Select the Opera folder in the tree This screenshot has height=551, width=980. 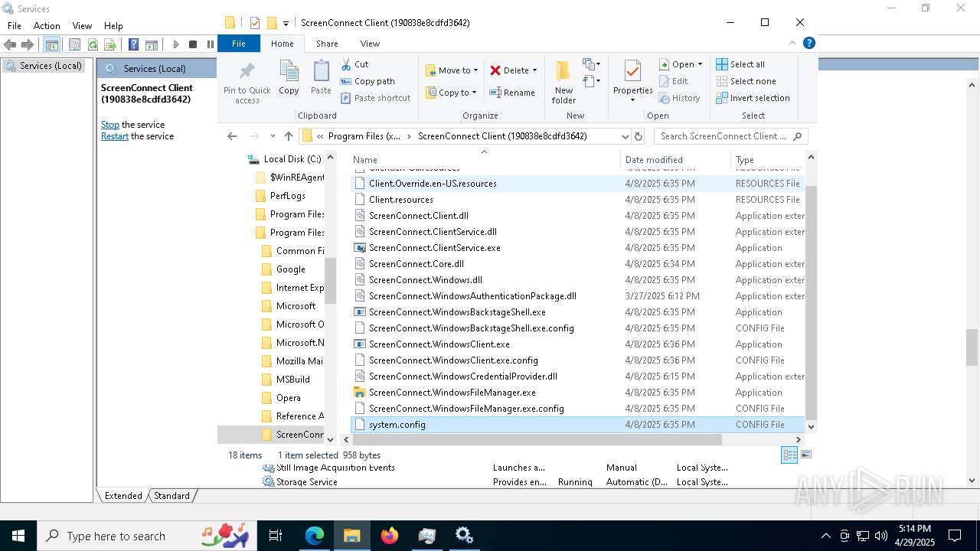tap(280, 398)
